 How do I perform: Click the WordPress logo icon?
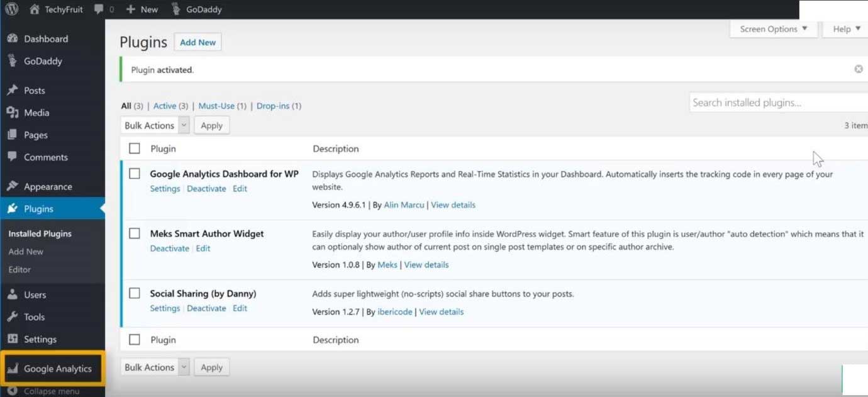click(11, 9)
